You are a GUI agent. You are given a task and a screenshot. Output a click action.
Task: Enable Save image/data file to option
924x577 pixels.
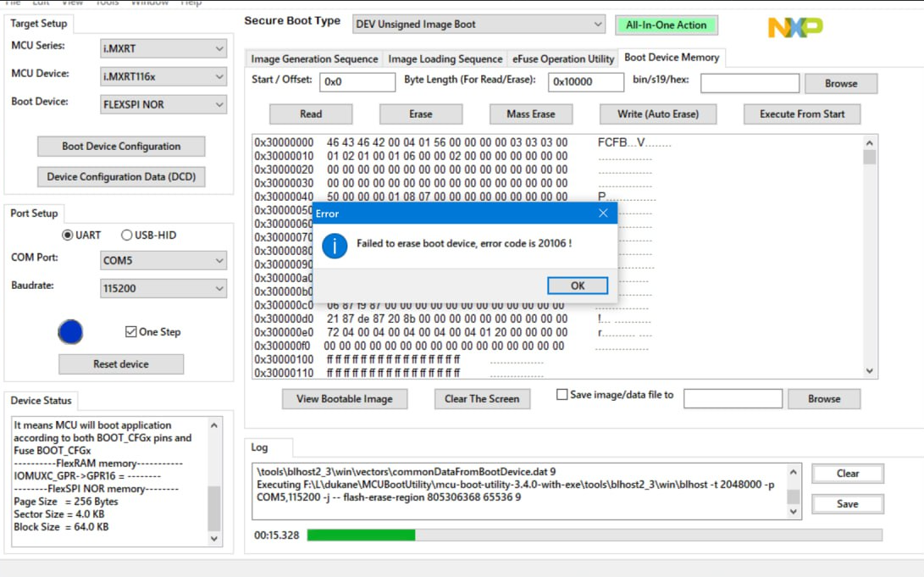[x=562, y=393]
